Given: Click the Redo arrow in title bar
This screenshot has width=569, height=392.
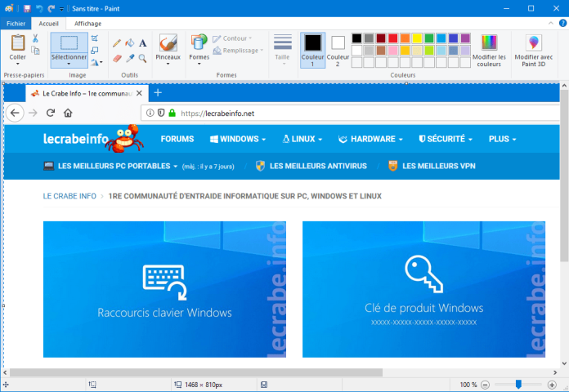Looking at the screenshot, I should coord(52,8).
